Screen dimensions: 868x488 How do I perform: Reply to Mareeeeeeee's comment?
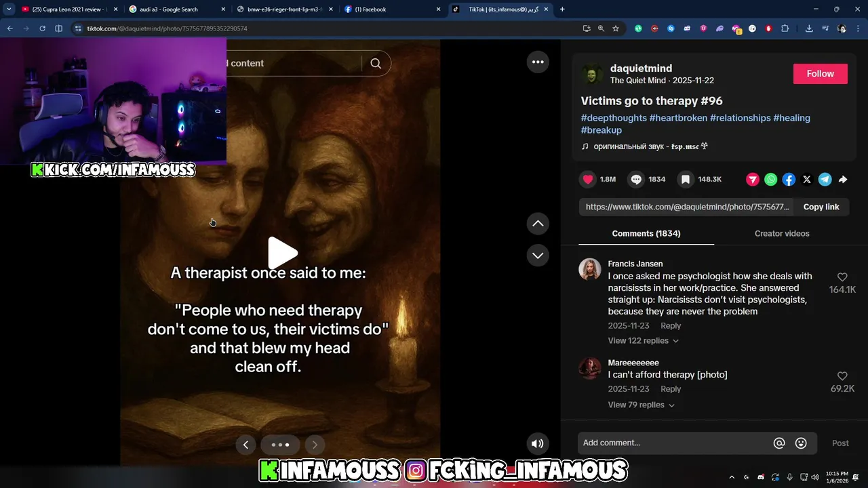coord(671,389)
